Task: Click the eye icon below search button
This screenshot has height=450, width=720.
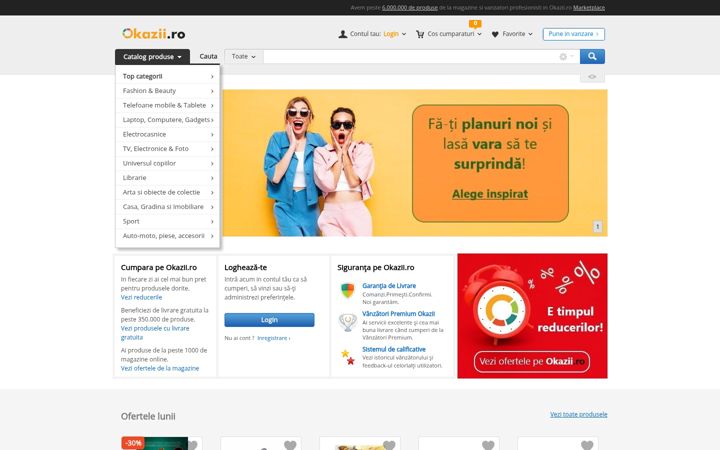Action: coord(592,77)
